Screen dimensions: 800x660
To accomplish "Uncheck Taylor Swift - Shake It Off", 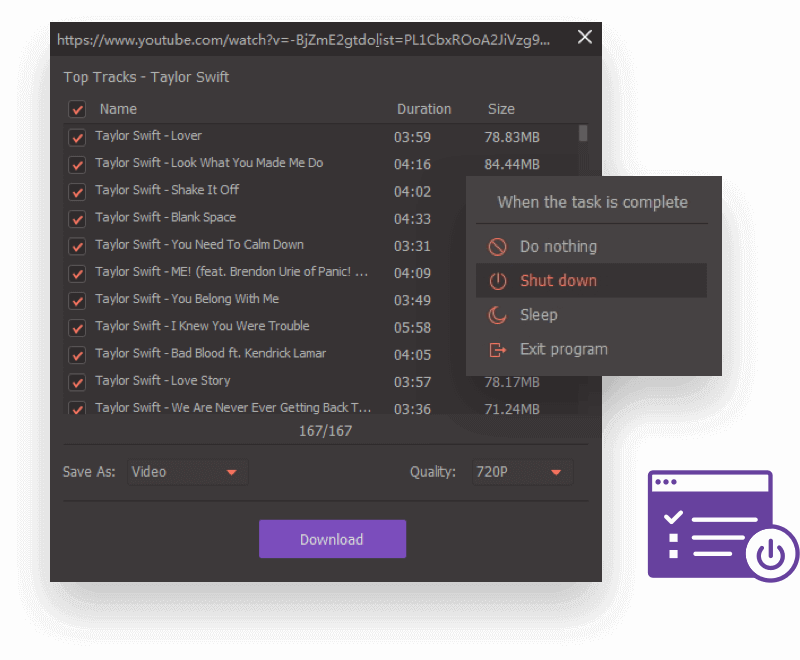I will click(77, 192).
